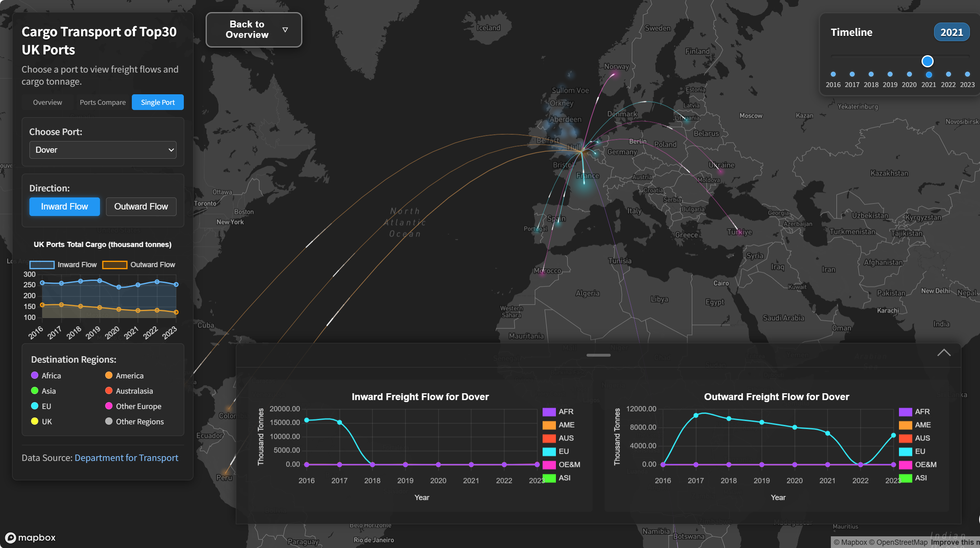The width and height of the screenshot is (980, 548).
Task: Select the 2018 marker on the timeline
Action: [871, 74]
